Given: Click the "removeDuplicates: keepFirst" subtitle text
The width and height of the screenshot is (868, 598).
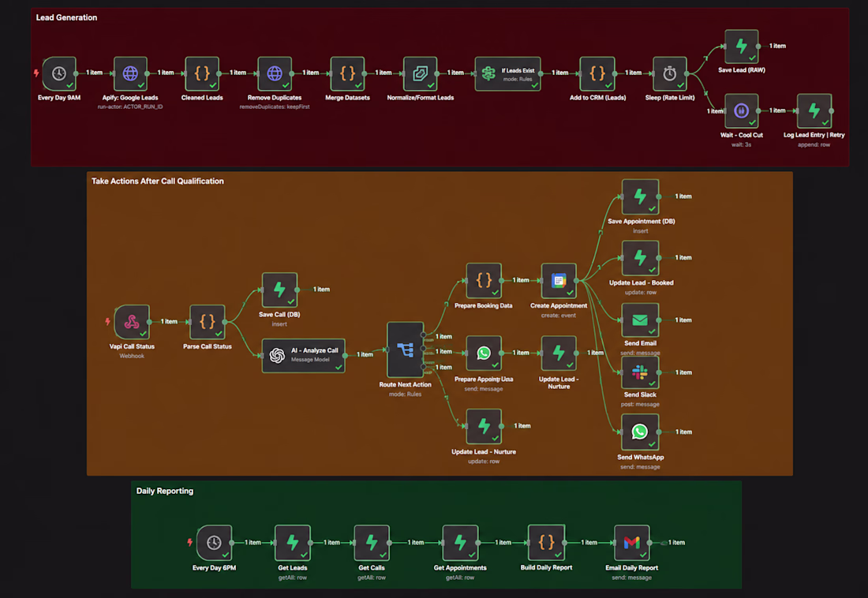Looking at the screenshot, I should coord(275,107).
